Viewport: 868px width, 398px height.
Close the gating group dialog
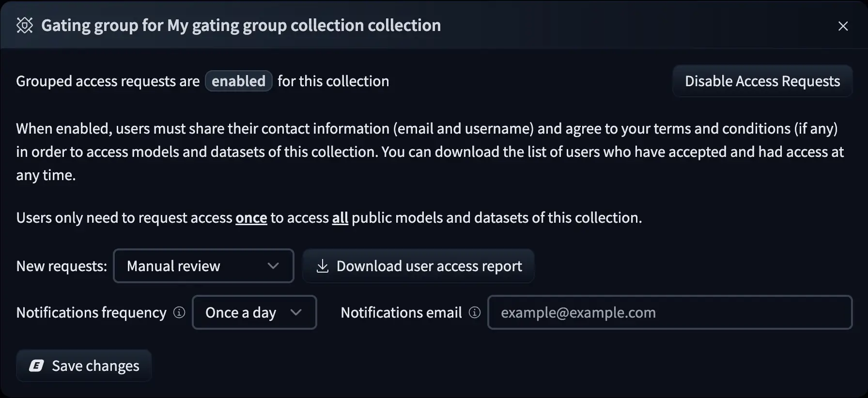coord(843,26)
